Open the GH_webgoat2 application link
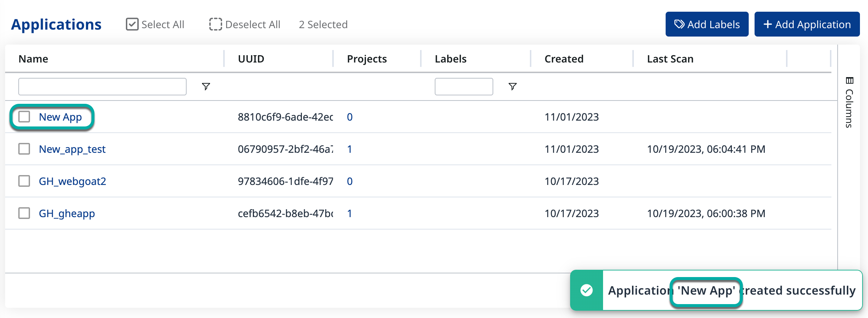 72,181
